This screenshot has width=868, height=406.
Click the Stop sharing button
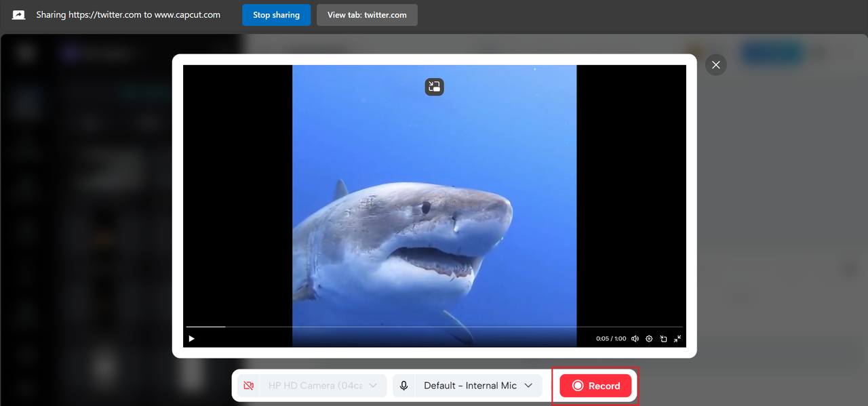[x=276, y=15]
